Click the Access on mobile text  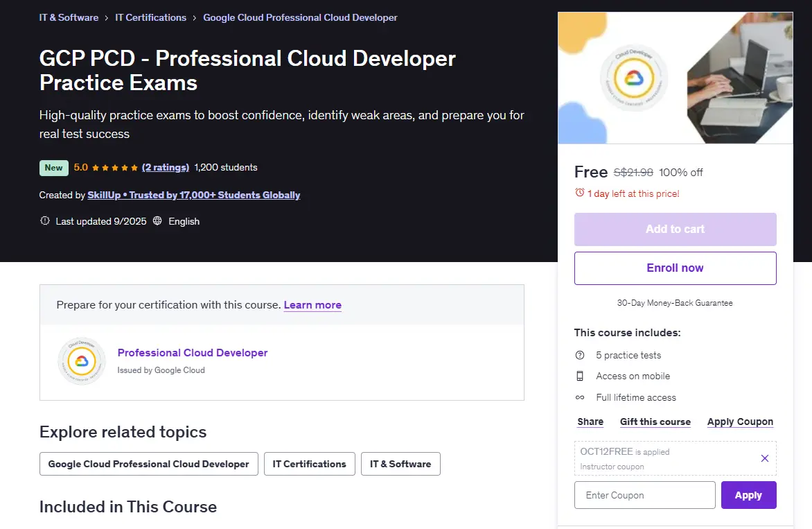(633, 376)
